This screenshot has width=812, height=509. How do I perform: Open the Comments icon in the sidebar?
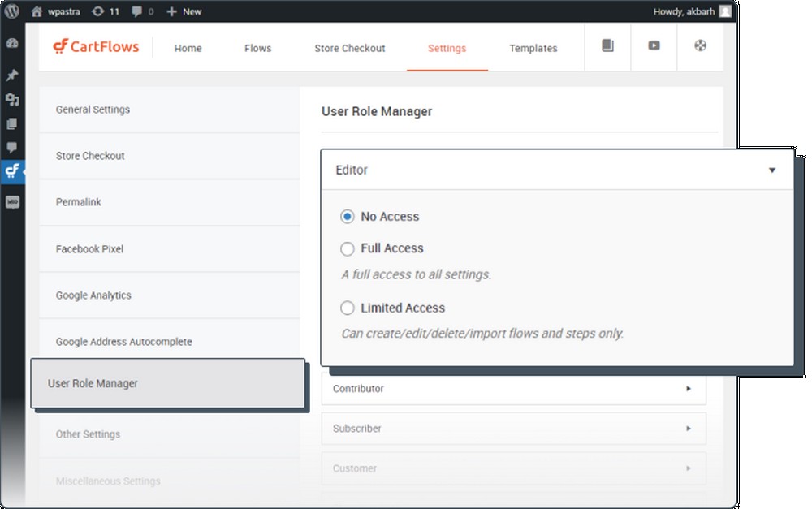pyautogui.click(x=12, y=148)
